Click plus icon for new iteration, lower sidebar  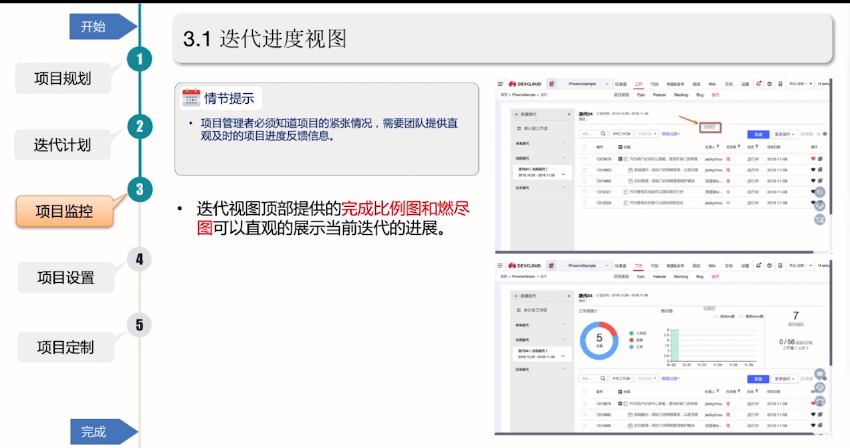click(x=516, y=296)
